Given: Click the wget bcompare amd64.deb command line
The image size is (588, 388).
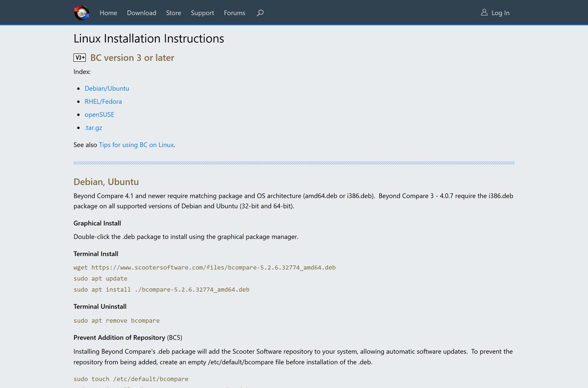Looking at the screenshot, I should pyautogui.click(x=205, y=267).
